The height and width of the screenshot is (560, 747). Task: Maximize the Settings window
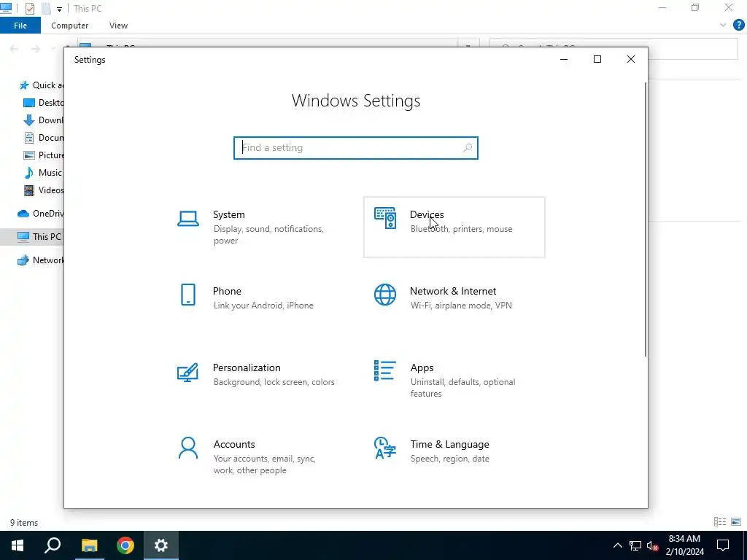click(x=597, y=59)
